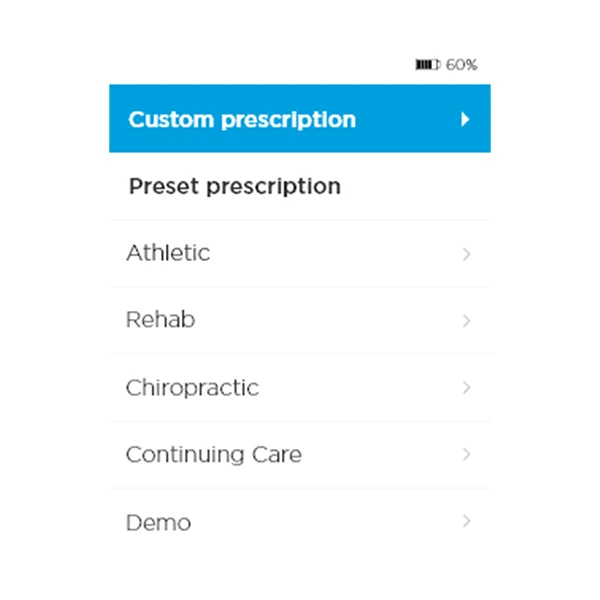Click the Preset prescription heading
The height and width of the screenshot is (600, 600).
[235, 187]
